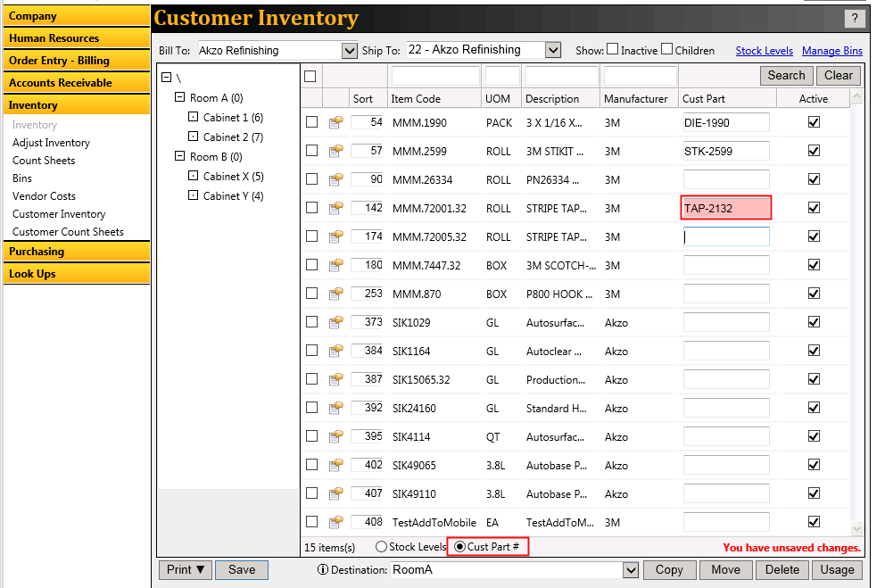Click the table's vertical scrollbar down arrow
Viewport: 885px width, 588px height.
pyautogui.click(x=857, y=529)
